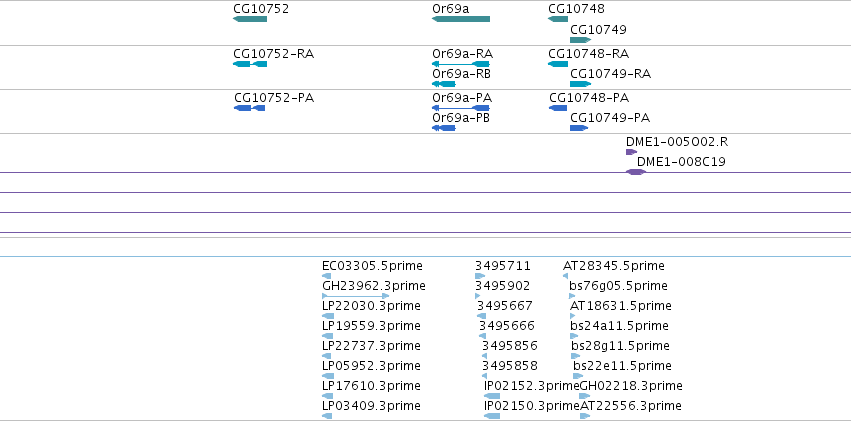Click the bs28g11.5prime EST glyph
Viewport: 851px width, 421px height.
point(576,356)
